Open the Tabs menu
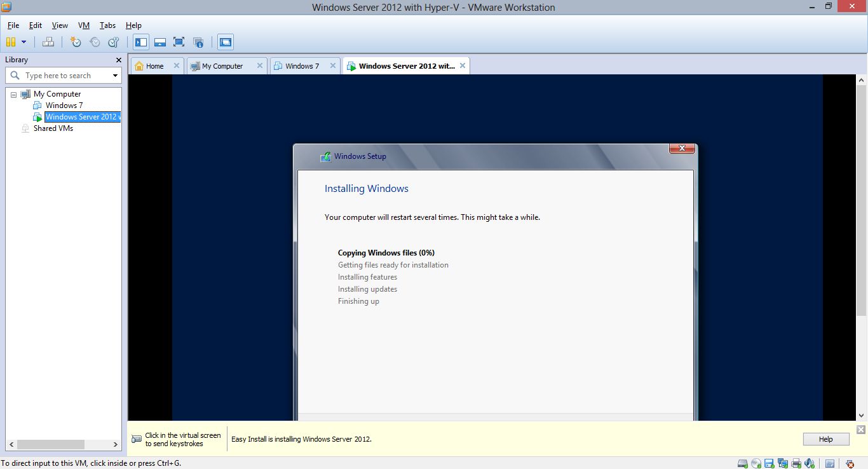 (x=107, y=25)
